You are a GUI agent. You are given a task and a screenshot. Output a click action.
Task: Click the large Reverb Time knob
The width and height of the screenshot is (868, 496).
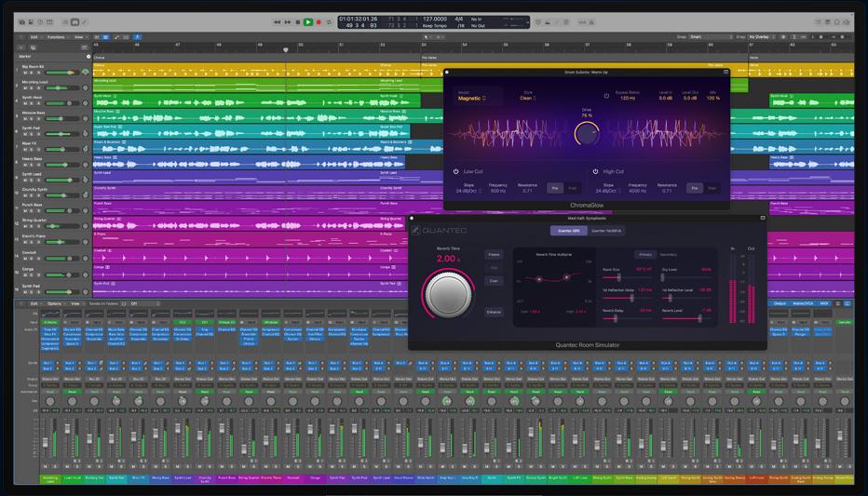coord(448,295)
